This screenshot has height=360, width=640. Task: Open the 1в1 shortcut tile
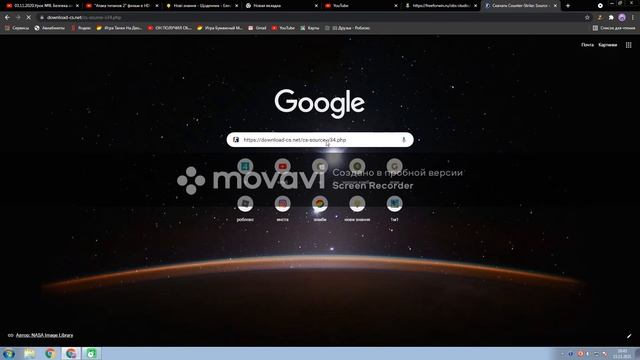point(394,208)
